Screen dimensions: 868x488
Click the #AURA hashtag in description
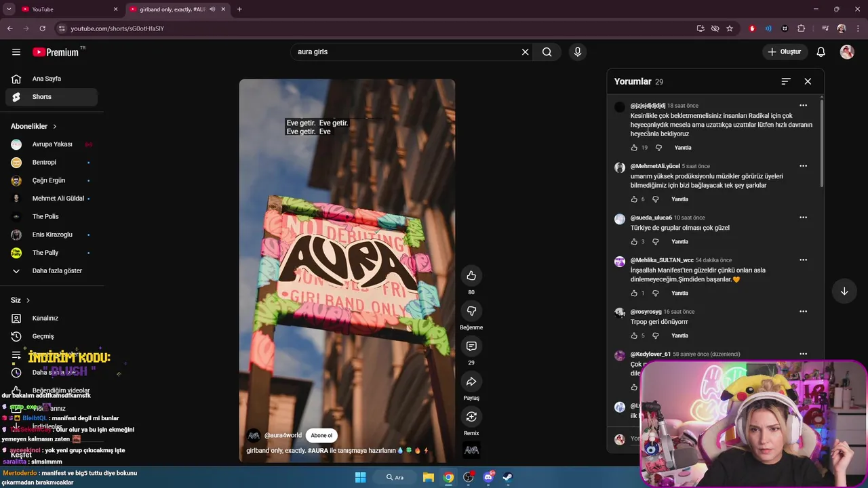point(317,451)
